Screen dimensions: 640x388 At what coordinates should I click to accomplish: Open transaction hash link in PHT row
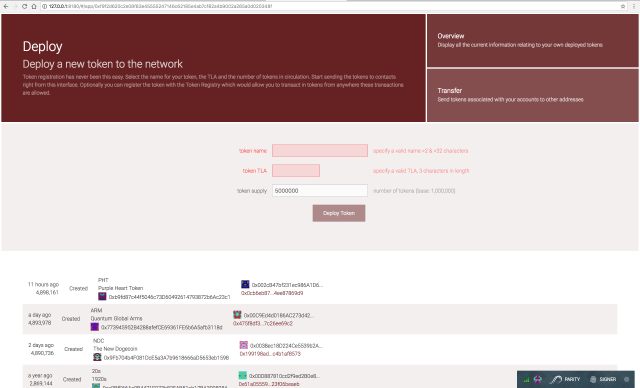pos(272,293)
